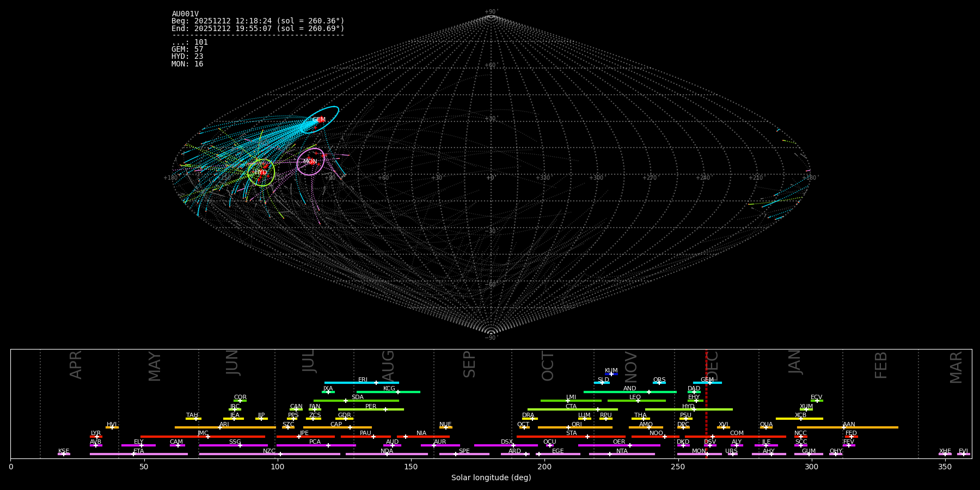Select the URS shower bar
The image size is (980, 490).
click(732, 454)
